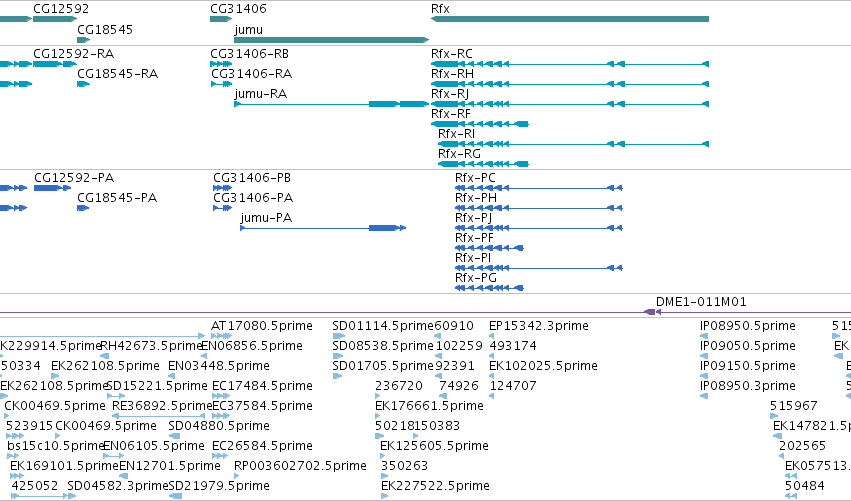The image size is (851, 501).
Task: Select EST SD21979.5prime
Action: (219, 485)
